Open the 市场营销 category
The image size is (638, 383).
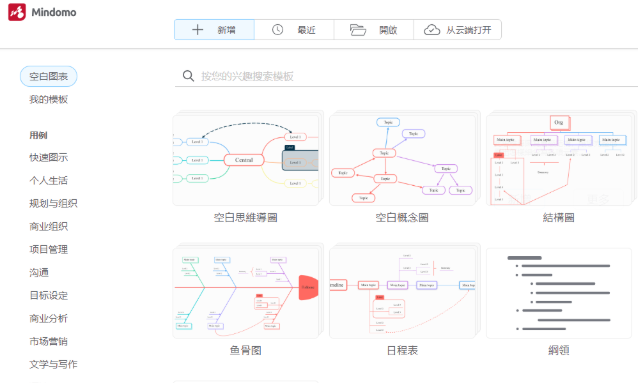[48, 341]
